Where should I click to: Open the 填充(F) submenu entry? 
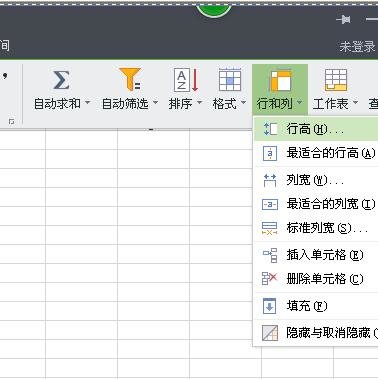pos(316,306)
